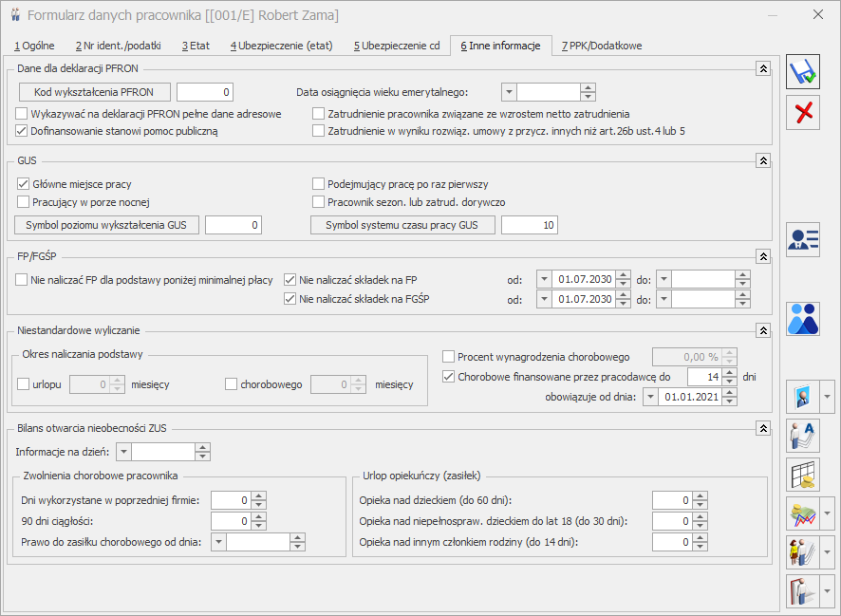
Task: Check 'Zatrudnienie w wyniku rozwiąz. umowy' box
Action: click(319, 131)
